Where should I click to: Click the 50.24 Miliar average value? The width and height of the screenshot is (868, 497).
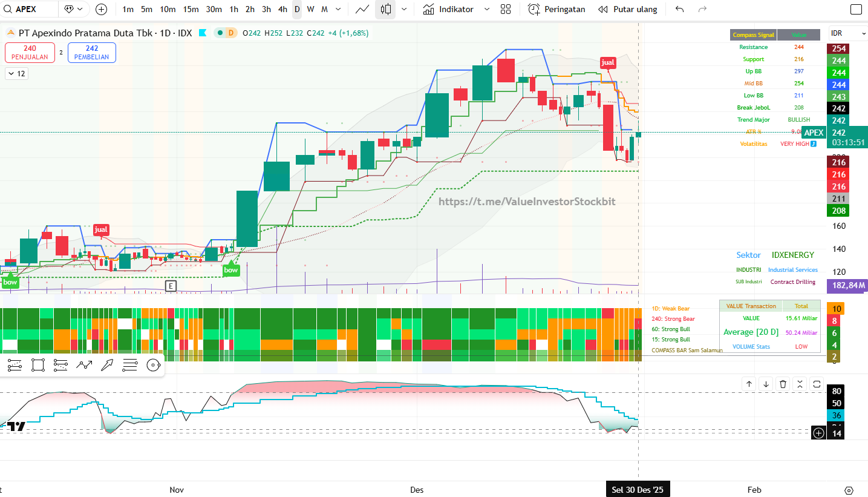tap(801, 332)
